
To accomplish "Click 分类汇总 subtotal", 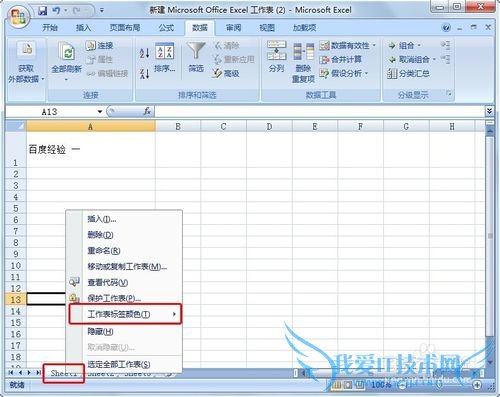I will click(x=408, y=73).
